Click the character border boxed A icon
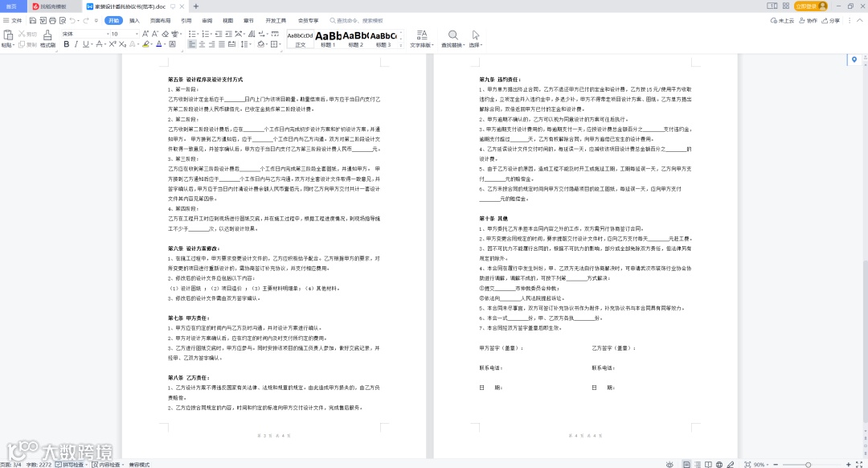The image size is (868, 468). [x=173, y=44]
